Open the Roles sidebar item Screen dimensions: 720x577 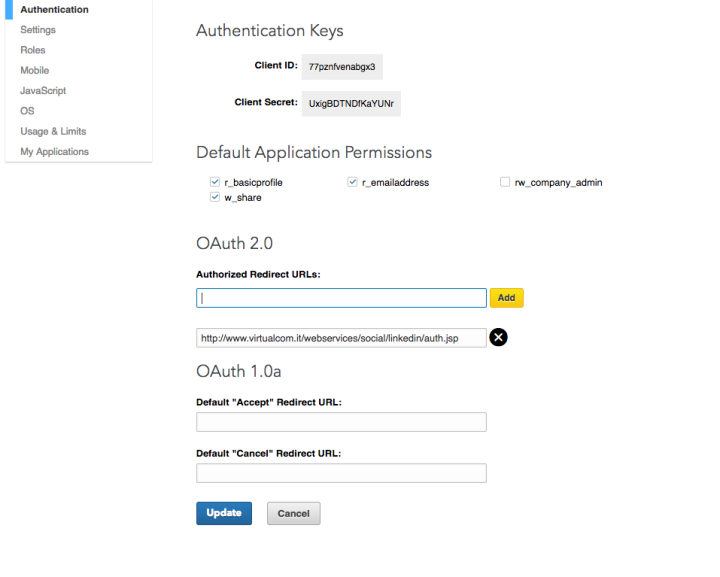[x=33, y=50]
